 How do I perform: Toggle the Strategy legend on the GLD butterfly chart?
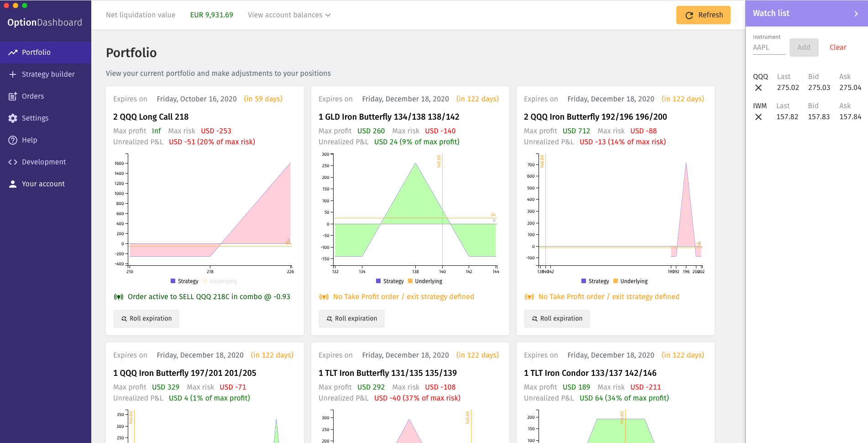coord(390,281)
